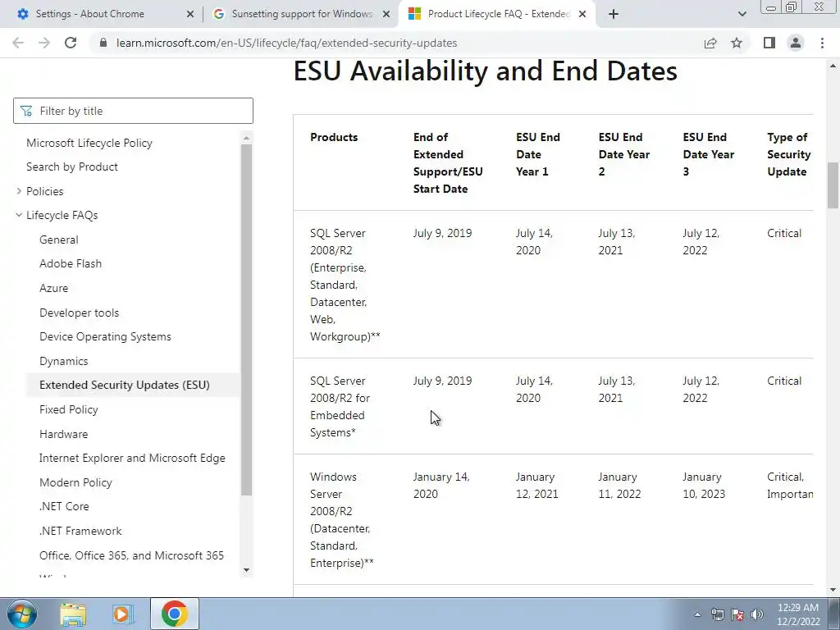
Task: Click the ESU End Date Year 1 header
Action: pos(538,154)
